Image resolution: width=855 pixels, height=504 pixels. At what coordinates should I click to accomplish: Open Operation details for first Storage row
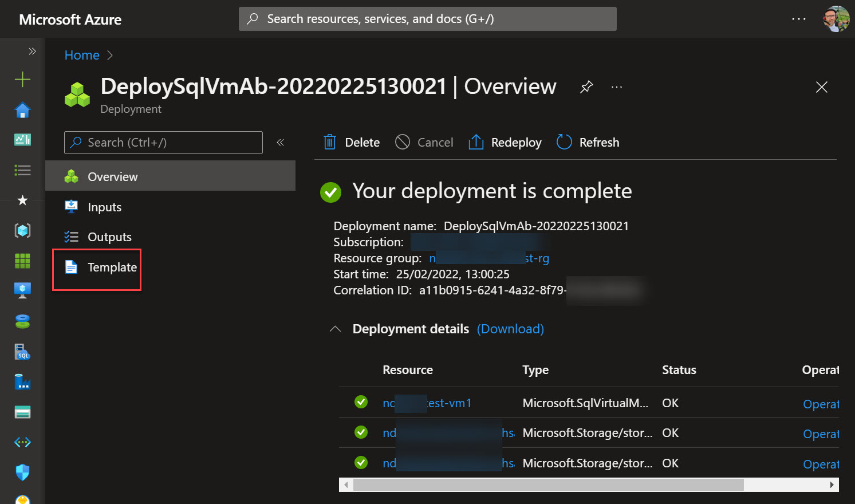pos(821,434)
